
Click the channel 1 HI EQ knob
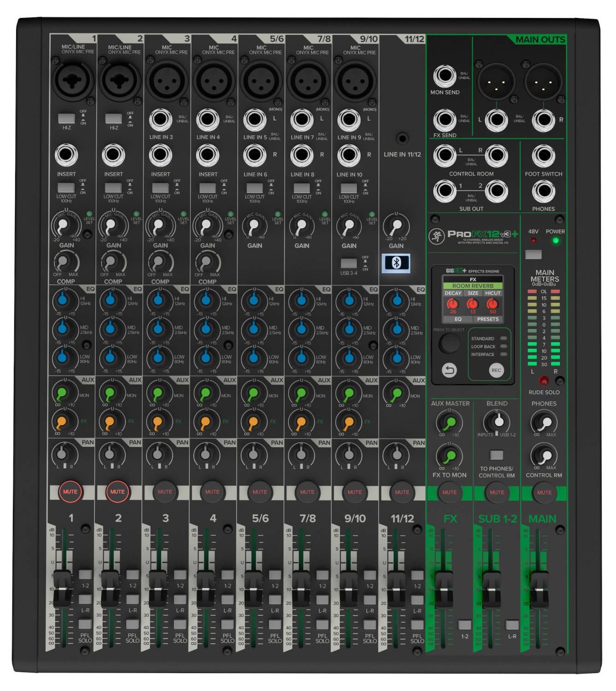62,300
